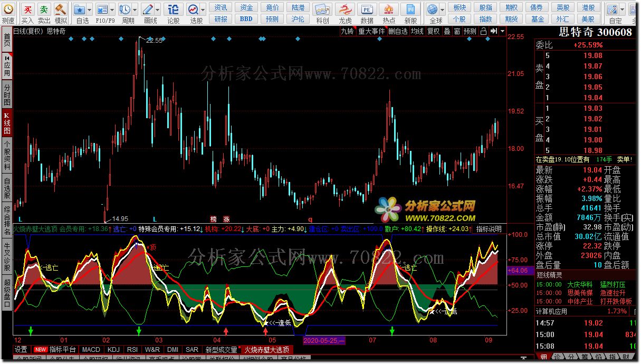
Task: Open the 综合排名 ranking side tab
Action: [7, 221]
